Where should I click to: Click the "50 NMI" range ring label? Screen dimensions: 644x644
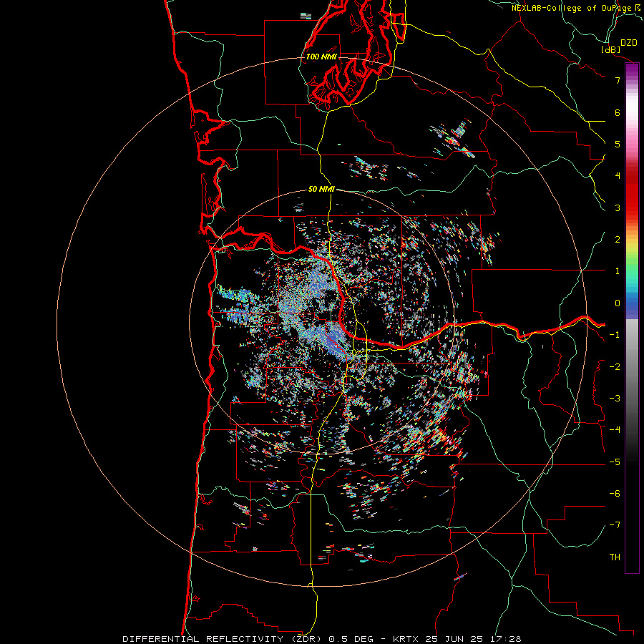pyautogui.click(x=321, y=190)
